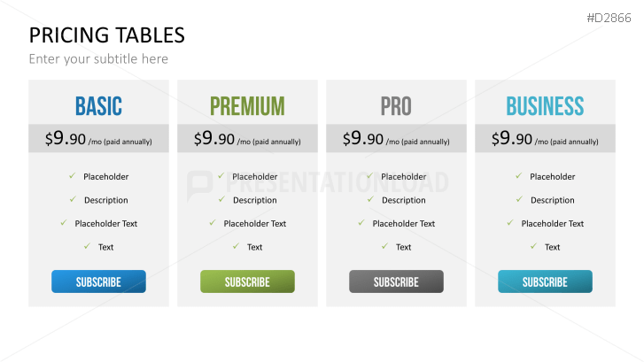Image resolution: width=644 pixels, height=362 pixels.
Task: Select the checkmark beside Placeholder Text in Pro
Action: tap(361, 223)
